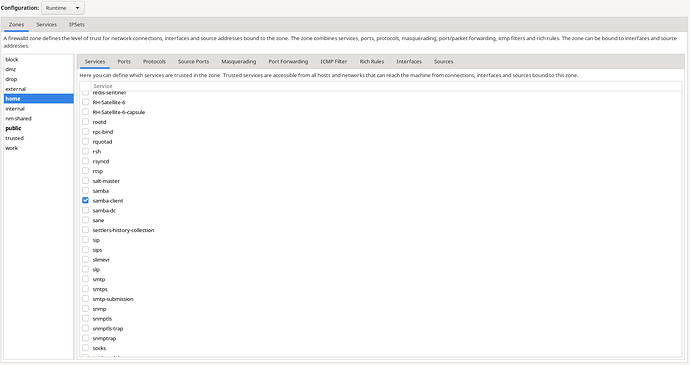Screen dimensions: 690x365
Task: Enable the sane service checkbox
Action: tap(85, 220)
